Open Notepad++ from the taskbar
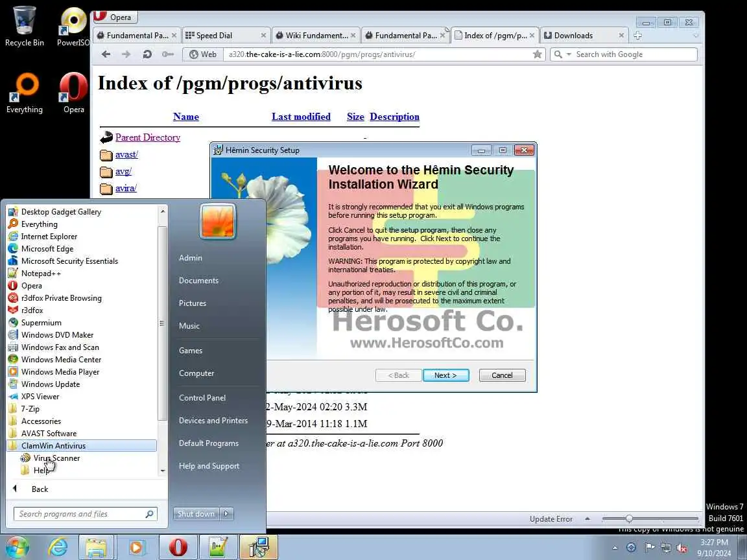This screenshot has width=747, height=560. pyautogui.click(x=218, y=548)
